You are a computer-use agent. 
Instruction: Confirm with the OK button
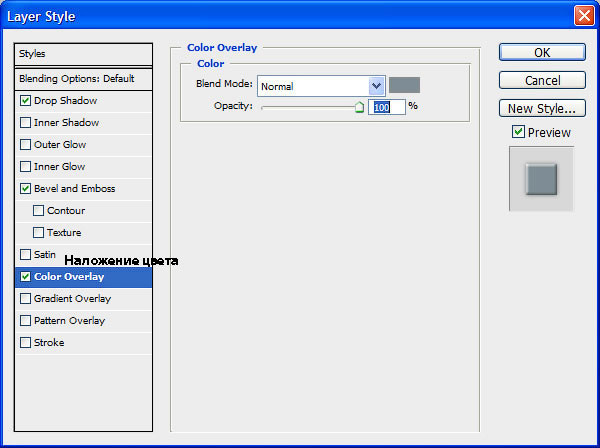pos(542,52)
